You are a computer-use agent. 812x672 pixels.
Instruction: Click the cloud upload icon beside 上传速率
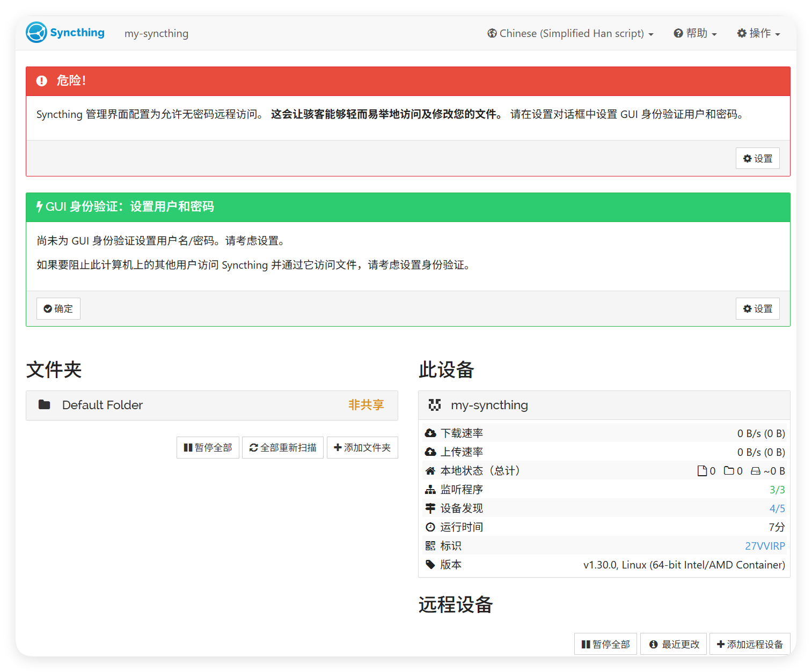(430, 452)
